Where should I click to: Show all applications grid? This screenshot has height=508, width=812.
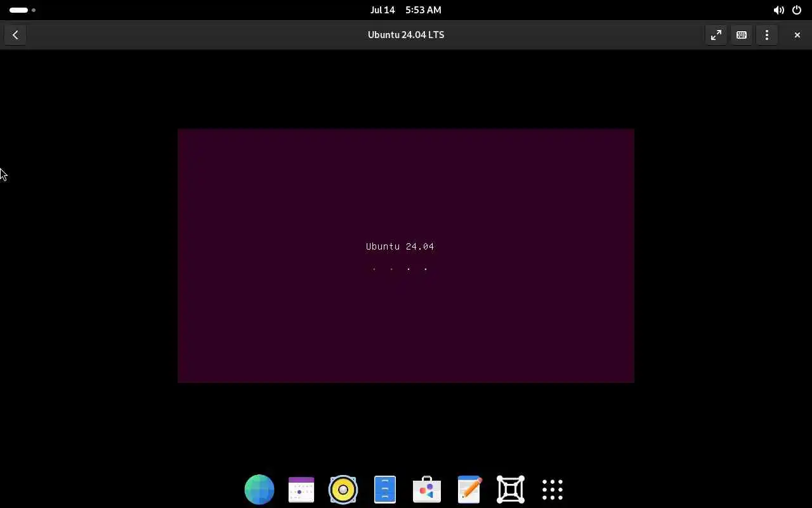pos(553,490)
